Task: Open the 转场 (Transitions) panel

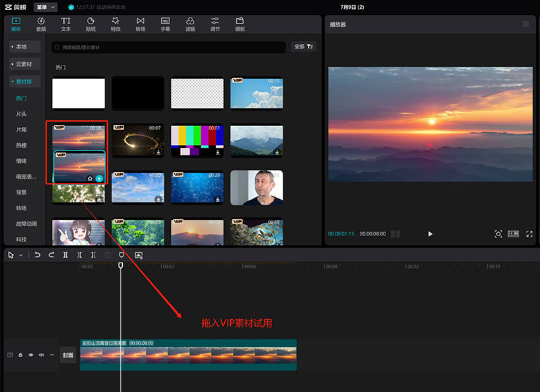Action: pos(140,24)
